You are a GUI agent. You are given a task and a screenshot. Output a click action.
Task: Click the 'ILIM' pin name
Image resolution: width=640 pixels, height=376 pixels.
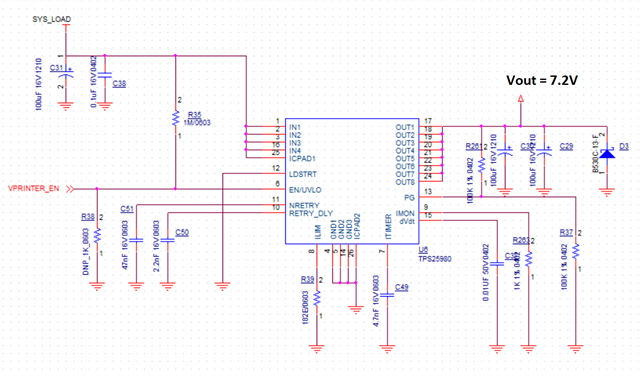point(317,232)
